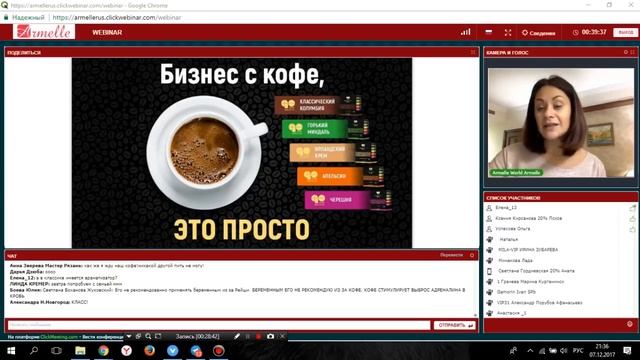Open Task View on the taskbar
The width and height of the screenshot is (640, 360).
pyautogui.click(x=56, y=351)
